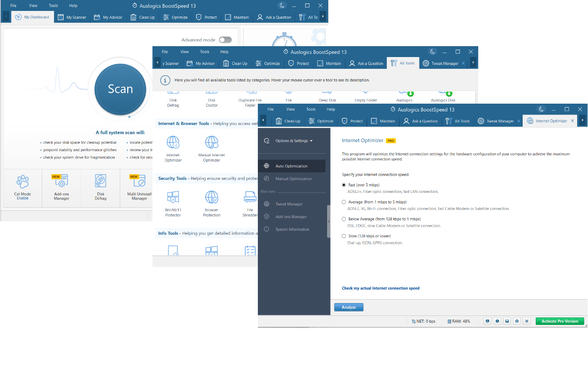Open Tools menu in middle window

(x=205, y=52)
